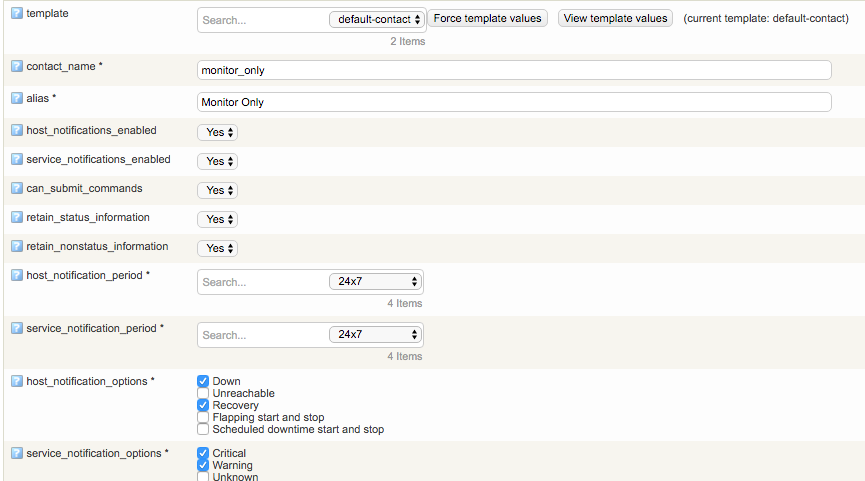Focus the alias input field
Screen dimensions: 865x481
pos(514,102)
